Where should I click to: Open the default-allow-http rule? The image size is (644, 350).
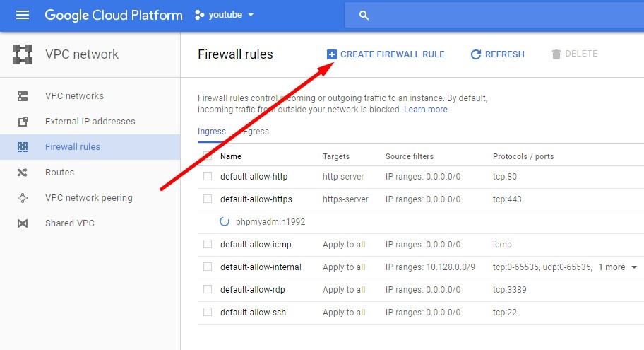254,177
